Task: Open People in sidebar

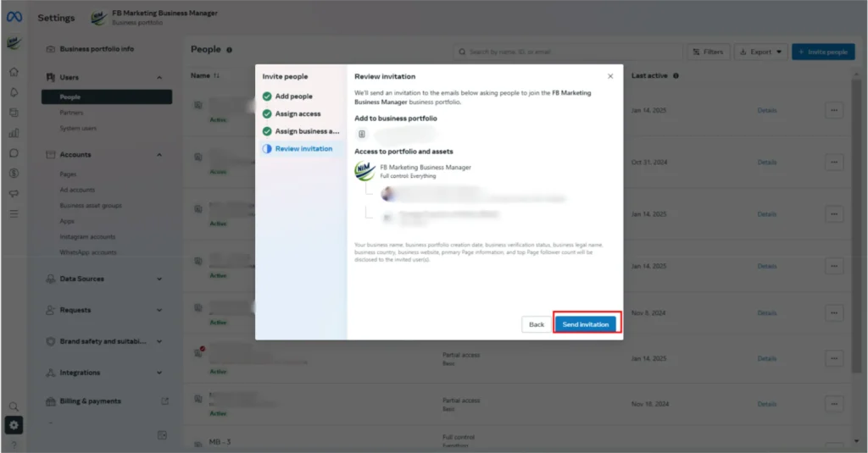Action: pyautogui.click(x=107, y=97)
